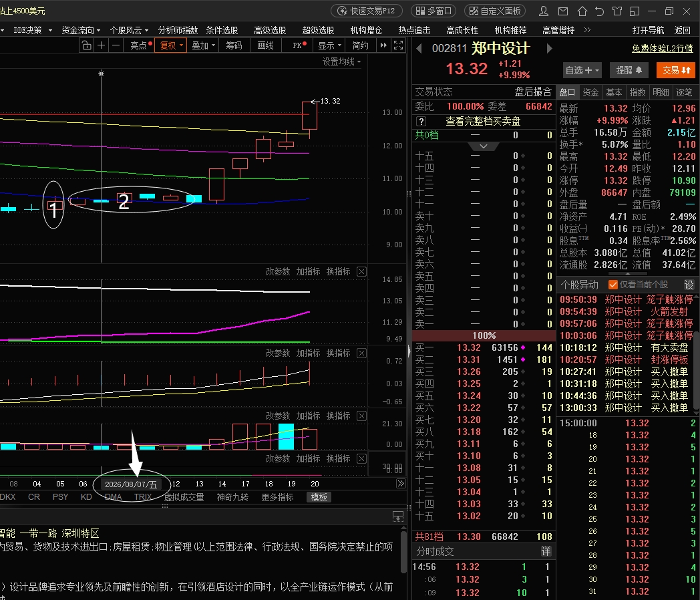Open user account icon
Screen dimensions: 700x600
pyautogui.click(x=544, y=11)
